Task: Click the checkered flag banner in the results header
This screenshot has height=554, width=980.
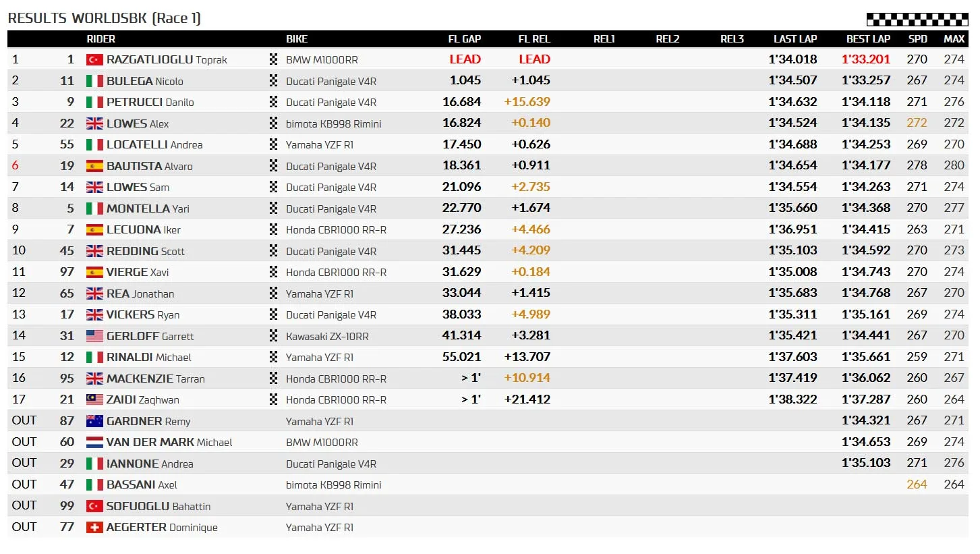Action: click(x=917, y=20)
